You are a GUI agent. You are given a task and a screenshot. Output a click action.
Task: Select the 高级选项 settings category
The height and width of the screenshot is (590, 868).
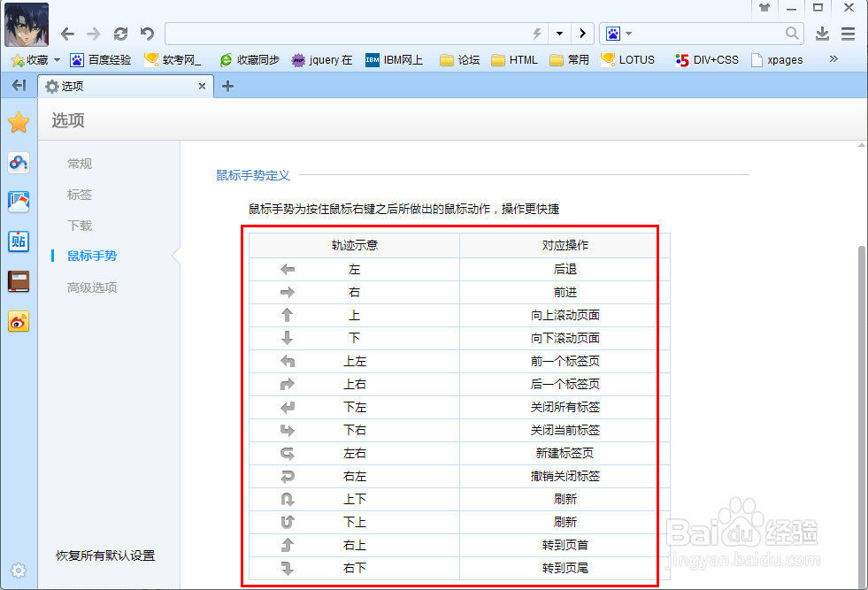pos(92,287)
